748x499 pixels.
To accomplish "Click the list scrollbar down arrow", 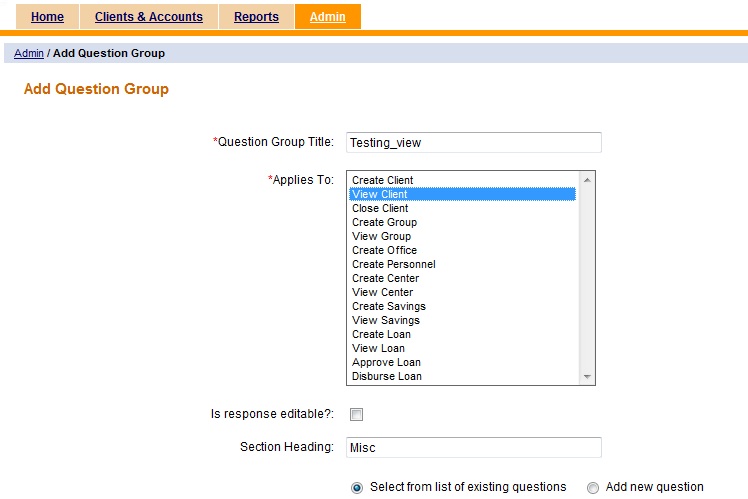I will coord(587,377).
